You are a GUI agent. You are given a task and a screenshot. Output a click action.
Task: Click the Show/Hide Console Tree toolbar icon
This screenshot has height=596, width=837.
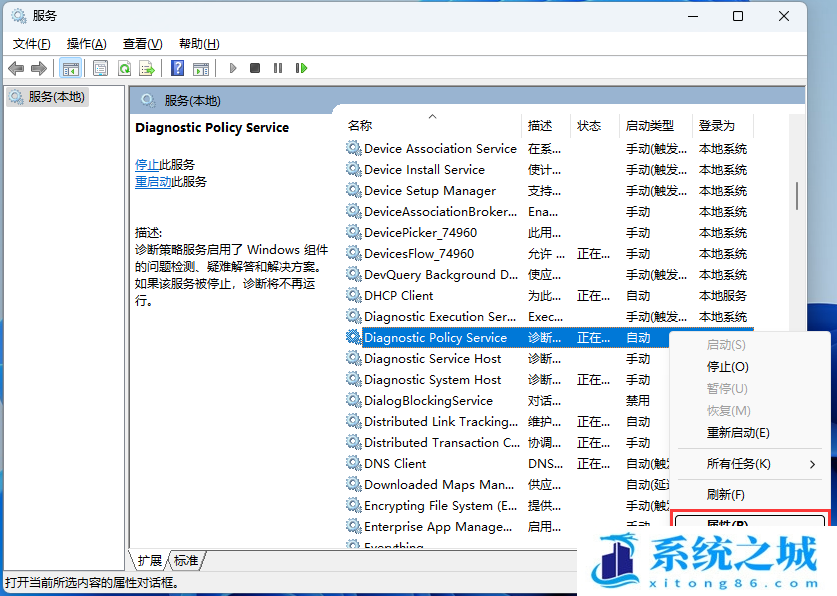point(70,68)
